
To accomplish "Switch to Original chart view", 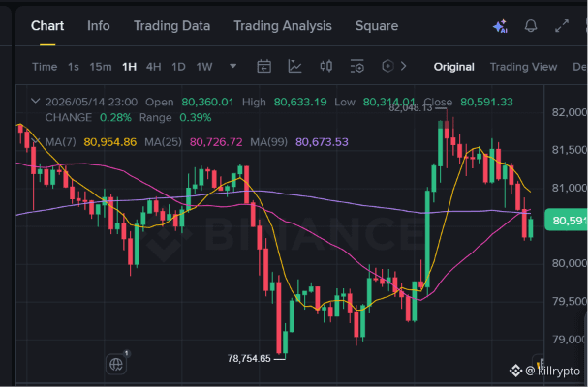I will 453,67.
